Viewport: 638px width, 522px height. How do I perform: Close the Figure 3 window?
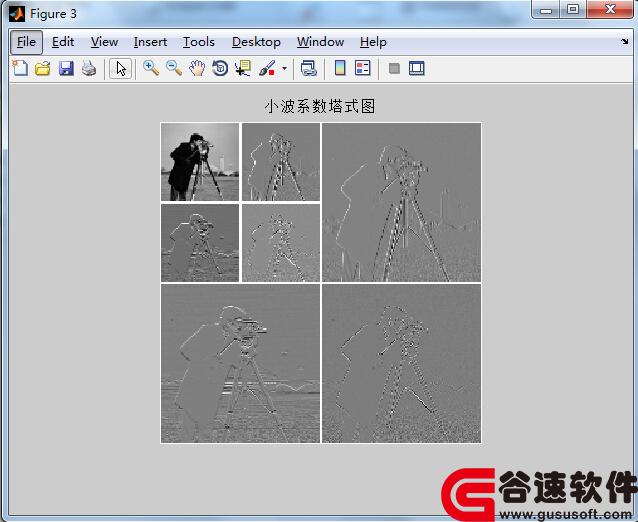pos(610,10)
